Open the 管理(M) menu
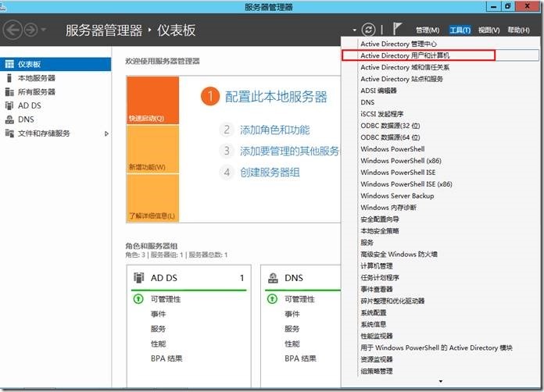The height and width of the screenshot is (392, 544). coord(428,30)
